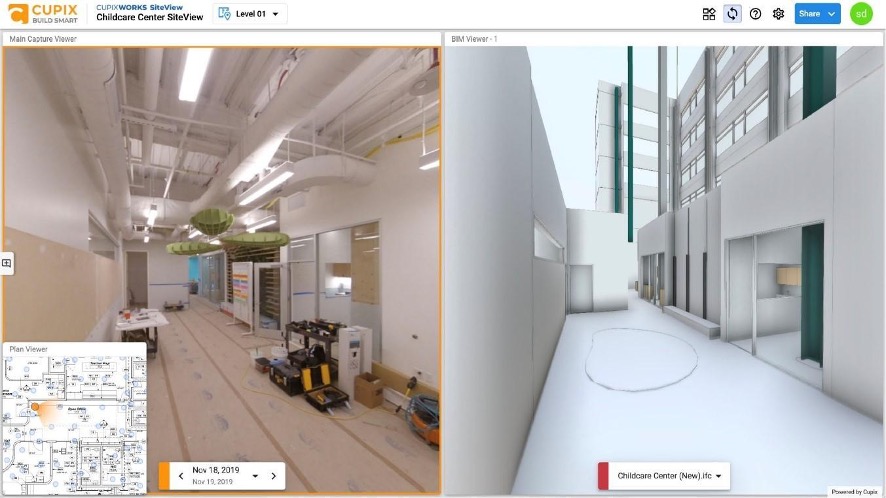Image resolution: width=886 pixels, height=498 pixels.
Task: Click the Cupix Build Smart logo
Action: [x=42, y=13]
